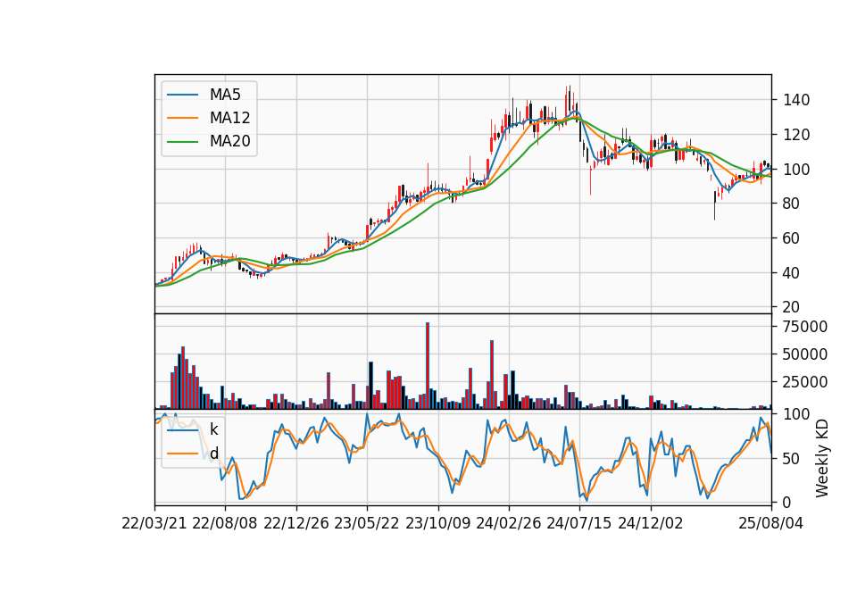Click the 24/07/15 date tick label
The image size is (857, 616).
(x=579, y=524)
